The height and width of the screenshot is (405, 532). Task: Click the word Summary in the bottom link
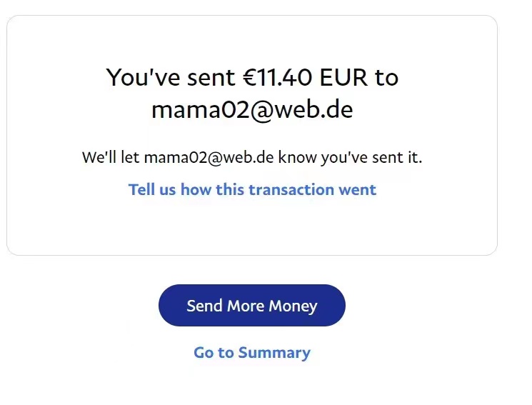click(x=274, y=352)
